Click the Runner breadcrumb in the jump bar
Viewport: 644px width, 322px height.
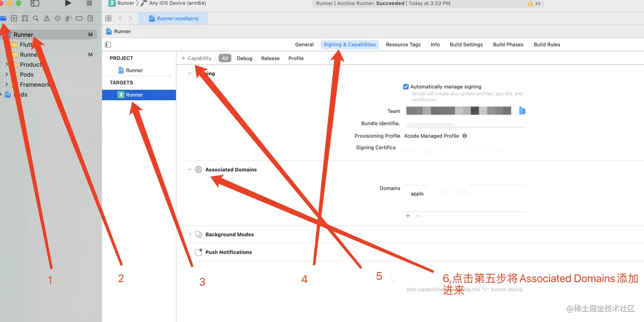(118, 31)
